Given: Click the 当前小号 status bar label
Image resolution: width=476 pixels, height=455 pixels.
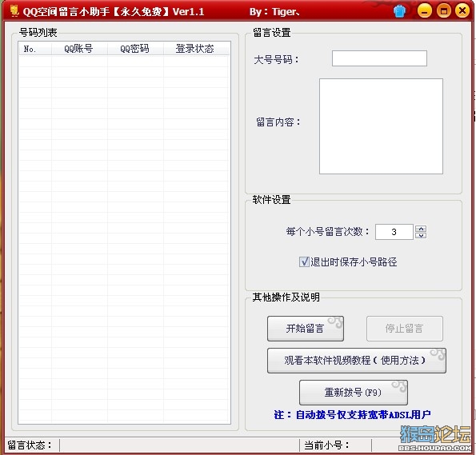Looking at the screenshot, I should [326, 445].
